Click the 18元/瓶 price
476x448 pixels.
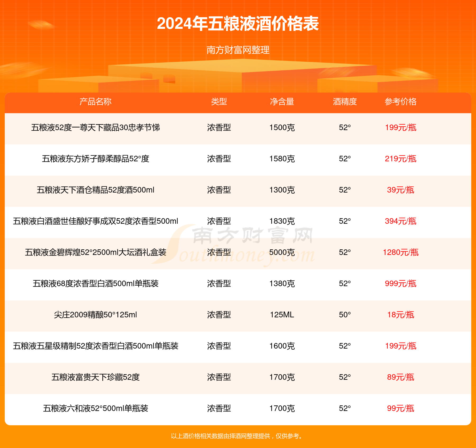(x=401, y=315)
